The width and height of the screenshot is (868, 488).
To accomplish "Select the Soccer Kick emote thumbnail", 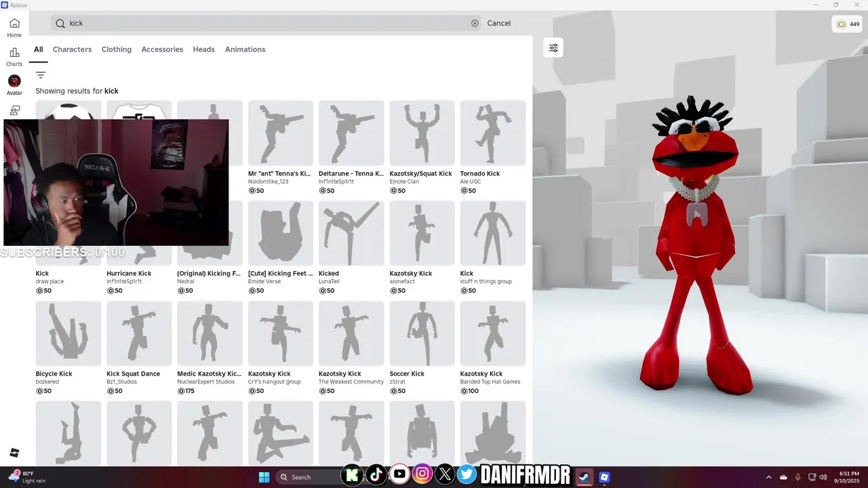I will coord(422,333).
